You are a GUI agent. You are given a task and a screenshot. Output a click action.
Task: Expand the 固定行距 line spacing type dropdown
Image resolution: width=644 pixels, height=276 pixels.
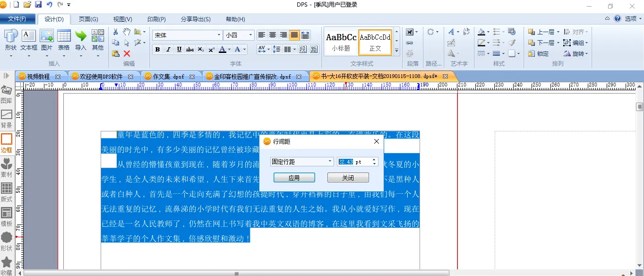pos(330,162)
